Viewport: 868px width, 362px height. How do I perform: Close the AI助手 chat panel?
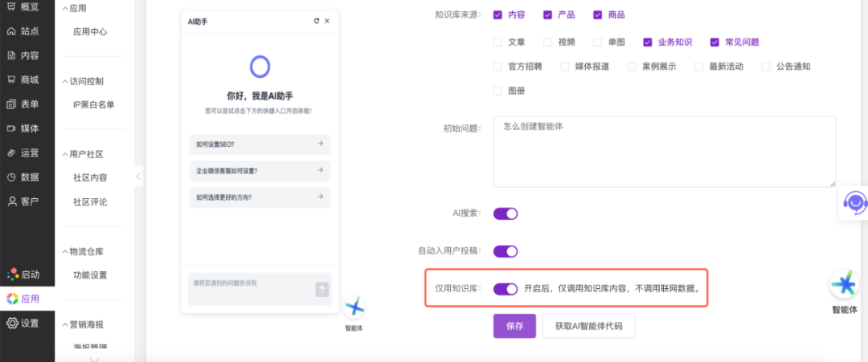[x=327, y=21]
